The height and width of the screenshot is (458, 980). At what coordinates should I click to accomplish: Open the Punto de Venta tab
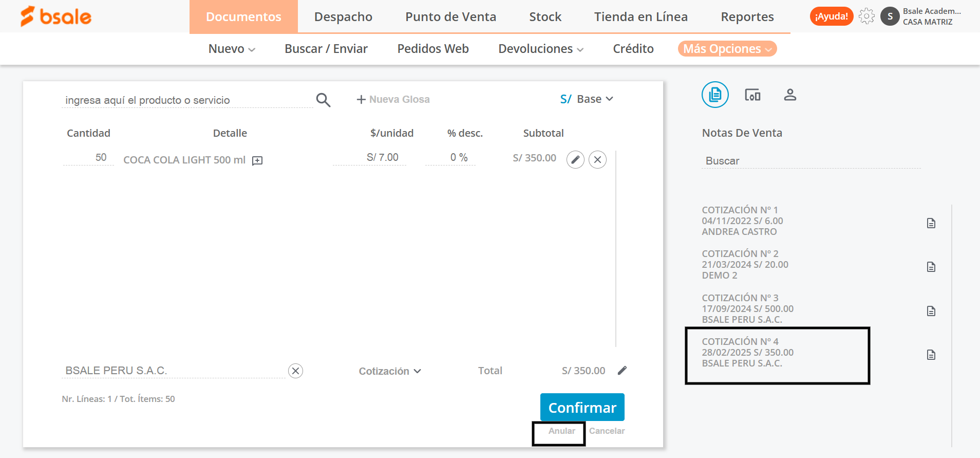450,17
